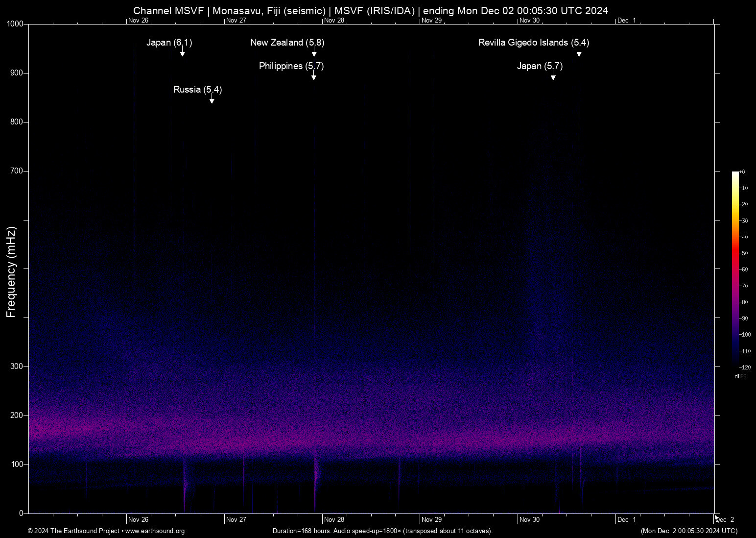
Task: Click the arrow marker under Philippines (5.7)
Action: pyautogui.click(x=314, y=75)
